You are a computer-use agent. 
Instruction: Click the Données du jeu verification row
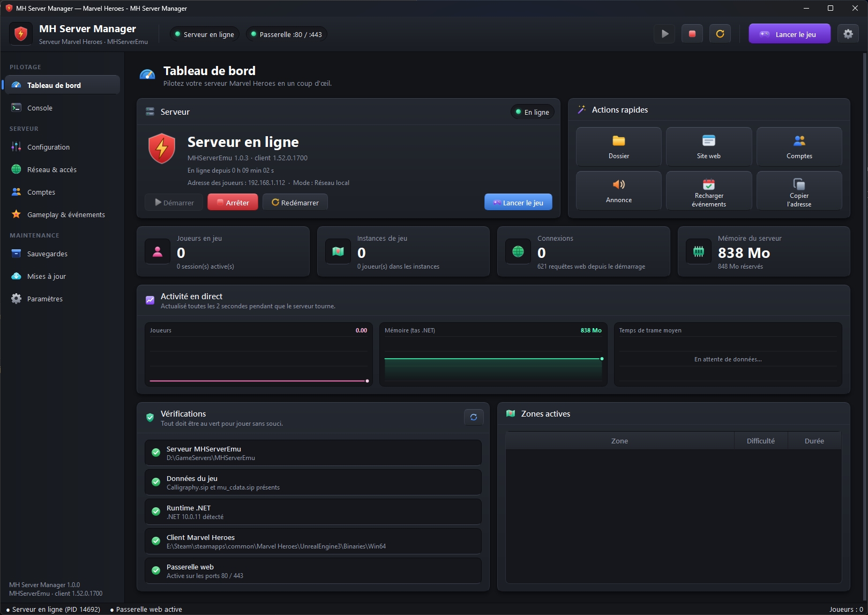click(x=313, y=483)
